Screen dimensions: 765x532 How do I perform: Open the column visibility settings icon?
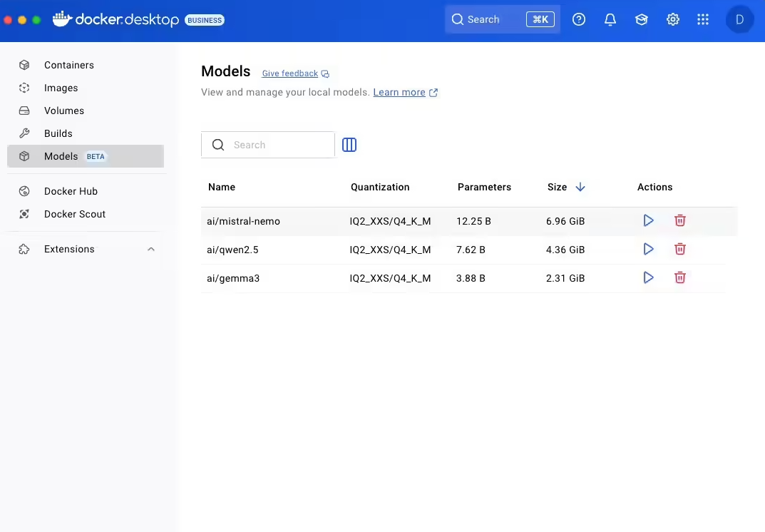(x=349, y=145)
